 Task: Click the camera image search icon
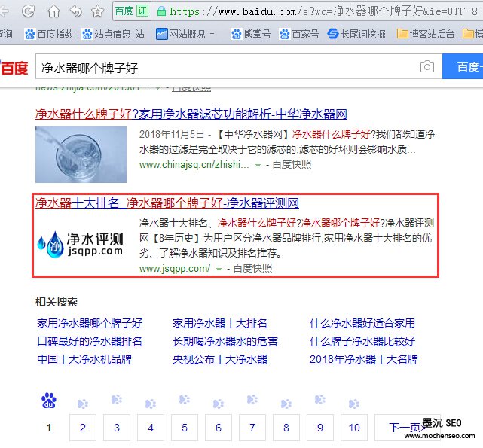[x=427, y=66]
